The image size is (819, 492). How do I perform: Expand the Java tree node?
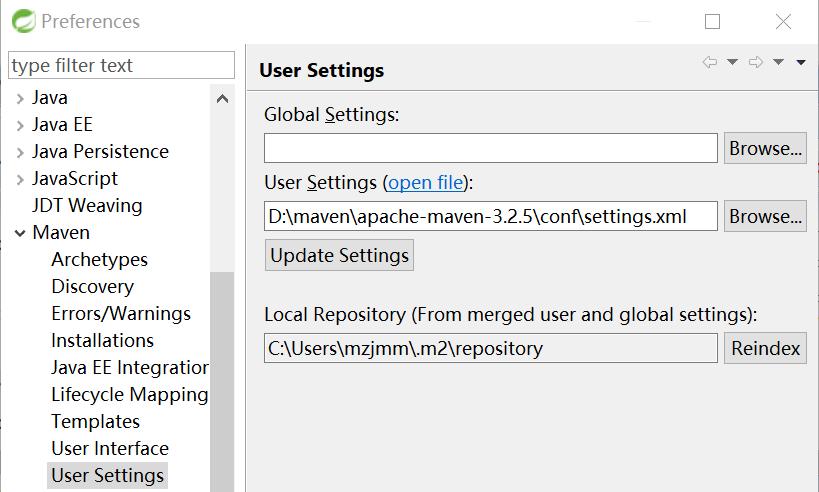point(20,98)
